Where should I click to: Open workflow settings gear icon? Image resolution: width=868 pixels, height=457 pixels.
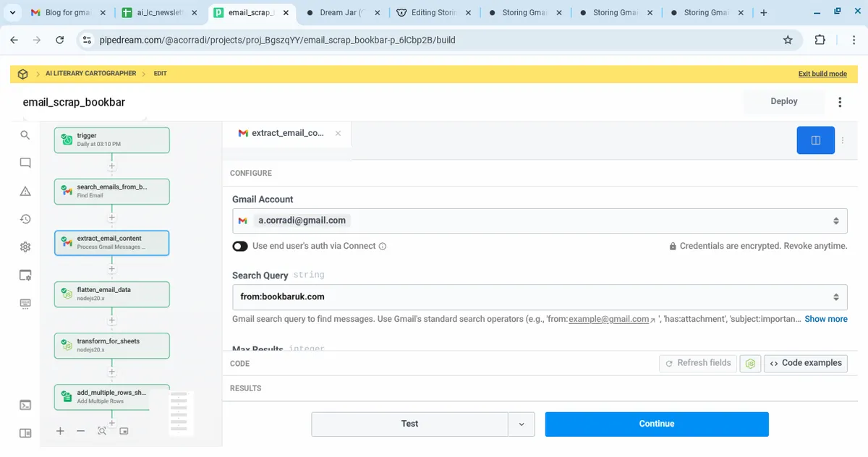(x=25, y=247)
